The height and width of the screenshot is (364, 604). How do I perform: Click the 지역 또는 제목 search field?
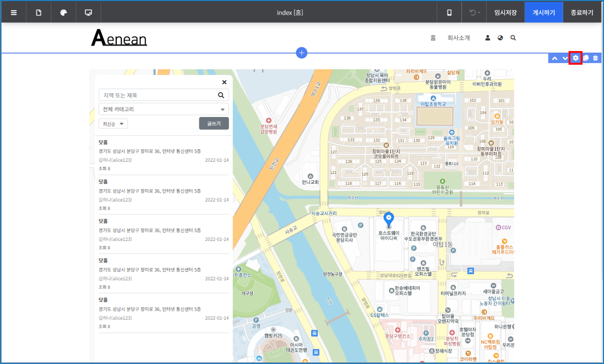tap(158, 95)
